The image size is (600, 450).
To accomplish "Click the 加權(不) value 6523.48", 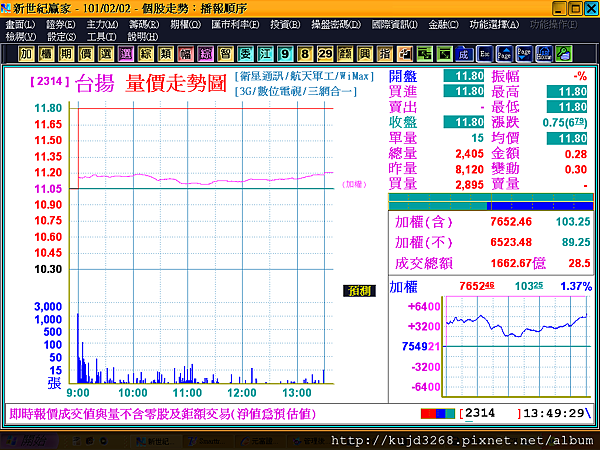I will 511,242.
